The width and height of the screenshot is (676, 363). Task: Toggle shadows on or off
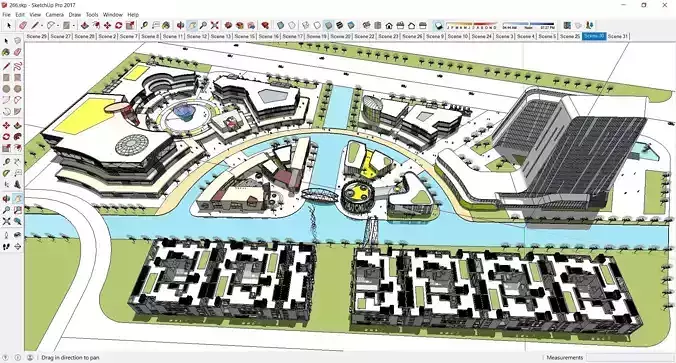click(438, 25)
